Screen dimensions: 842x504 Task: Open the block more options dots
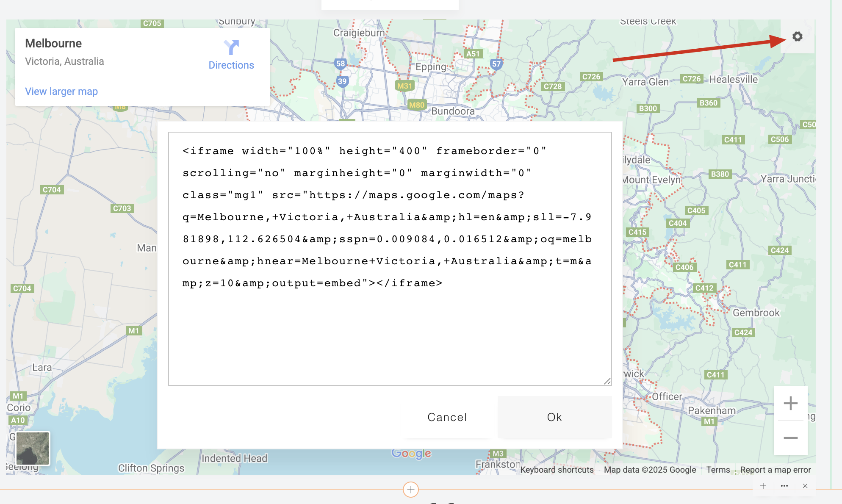[x=784, y=486]
